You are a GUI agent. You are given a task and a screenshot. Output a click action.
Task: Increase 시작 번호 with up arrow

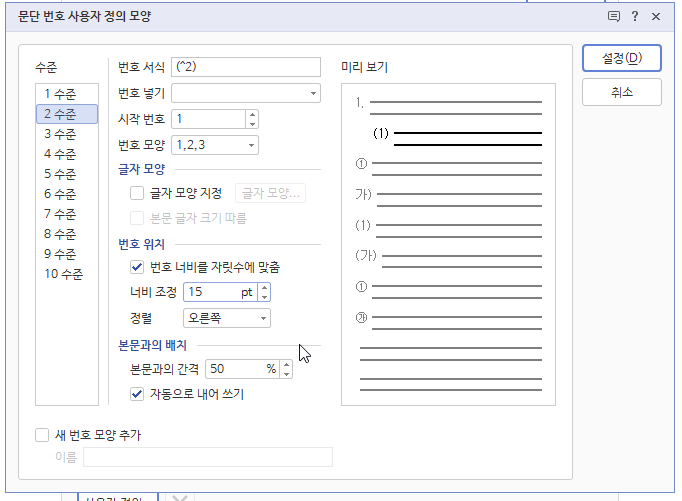click(252, 115)
